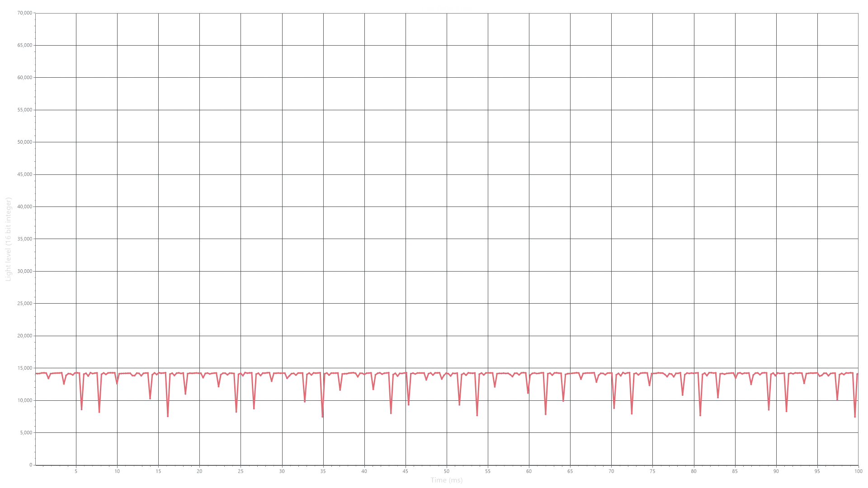
Task: Click the second x-axis tick label from the right
Action: (x=817, y=470)
